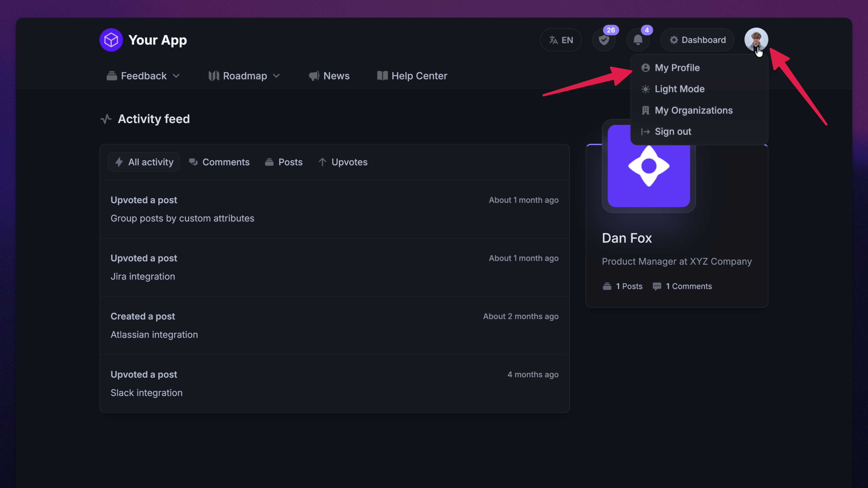Click the Your App cube logo
The height and width of the screenshot is (488, 868).
(111, 40)
